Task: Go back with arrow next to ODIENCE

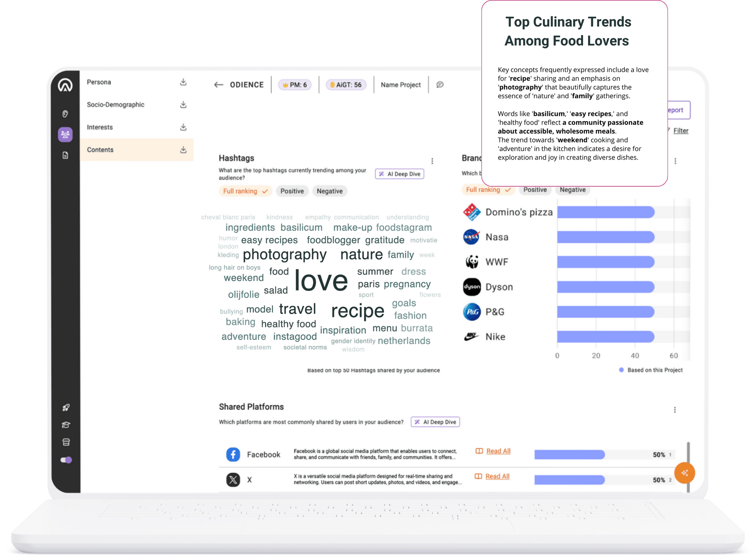Action: pos(218,85)
